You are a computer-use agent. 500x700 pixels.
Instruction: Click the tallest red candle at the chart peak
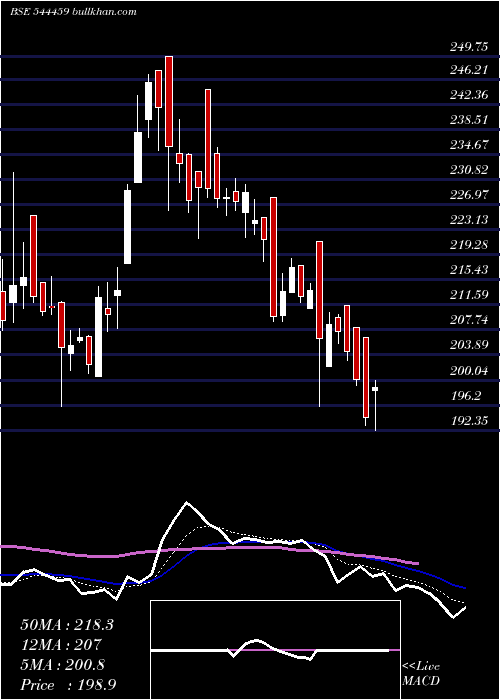pyautogui.click(x=169, y=101)
